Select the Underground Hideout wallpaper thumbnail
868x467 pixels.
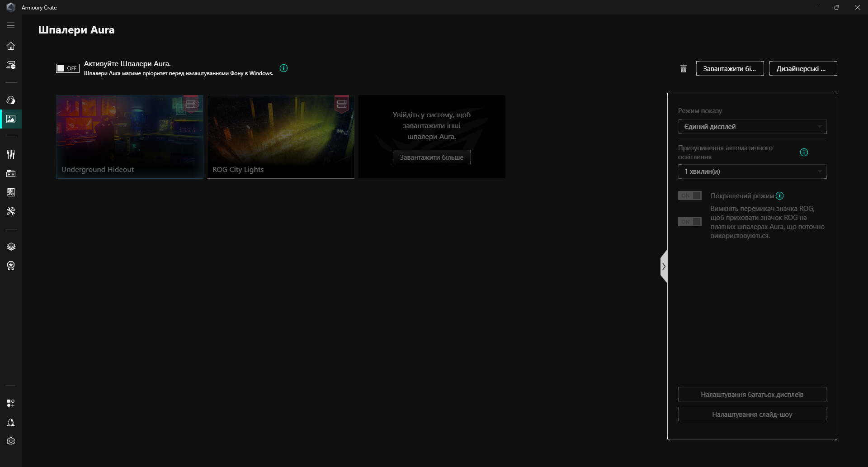tap(130, 137)
